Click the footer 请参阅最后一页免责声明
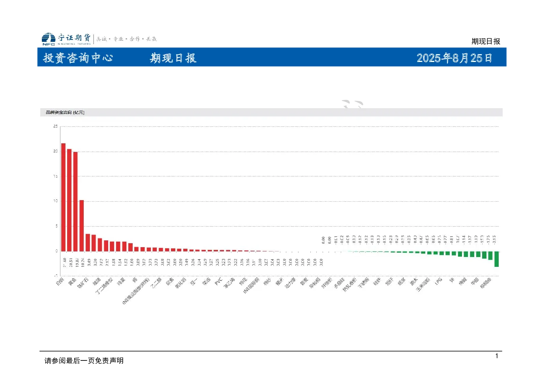 coord(84,361)
